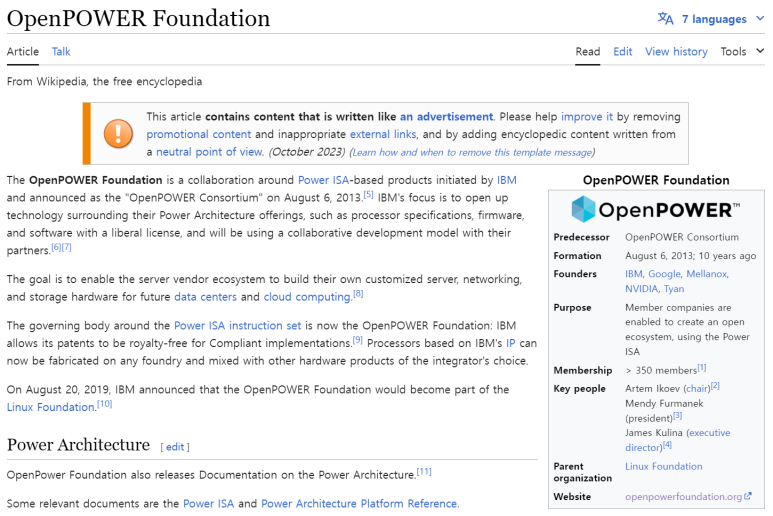Screen dimensions: 773x516
Task: Click the 'OpenPOWER Foundation' page heading
Action: pyautogui.click(x=139, y=18)
